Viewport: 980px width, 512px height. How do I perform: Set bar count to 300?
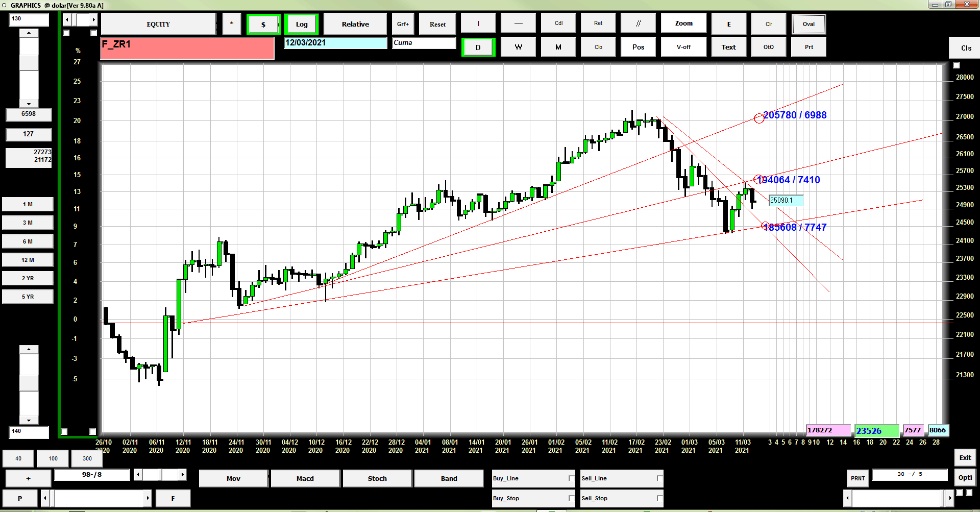(x=87, y=458)
